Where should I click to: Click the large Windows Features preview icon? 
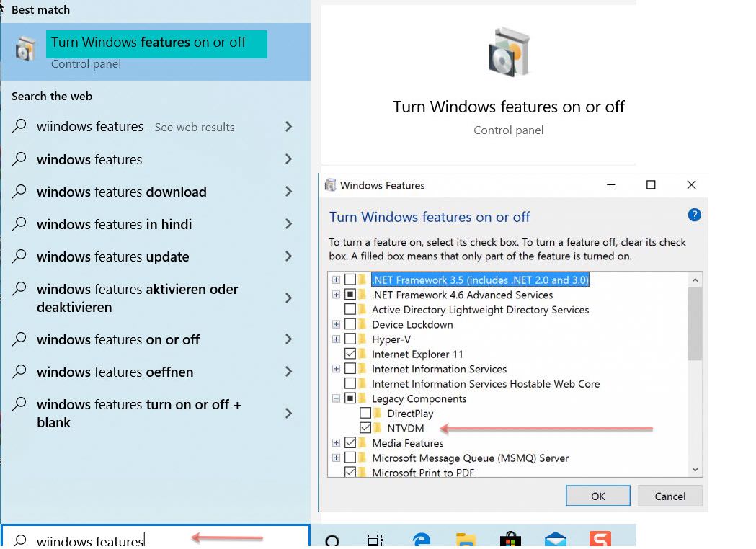point(509,52)
